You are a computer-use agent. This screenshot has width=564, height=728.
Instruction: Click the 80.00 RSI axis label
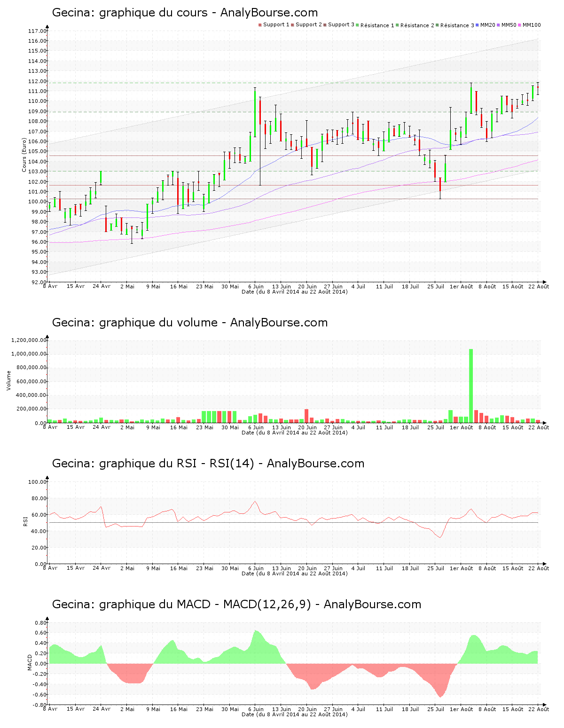[x=39, y=498]
